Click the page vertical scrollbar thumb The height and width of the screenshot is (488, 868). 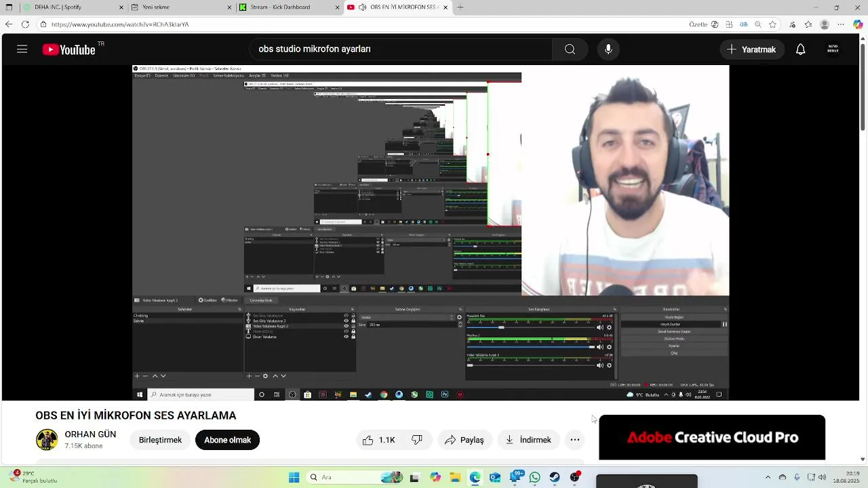(863, 88)
